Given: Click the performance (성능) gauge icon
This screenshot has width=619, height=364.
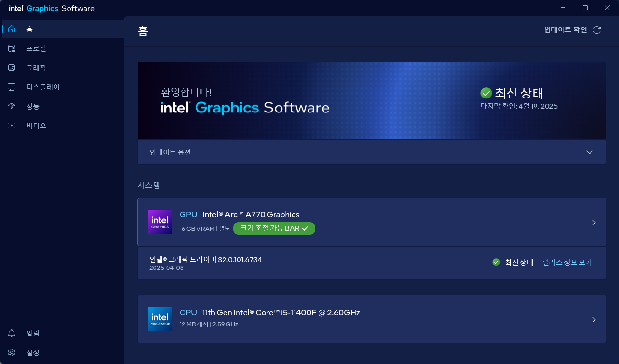Looking at the screenshot, I should (12, 106).
